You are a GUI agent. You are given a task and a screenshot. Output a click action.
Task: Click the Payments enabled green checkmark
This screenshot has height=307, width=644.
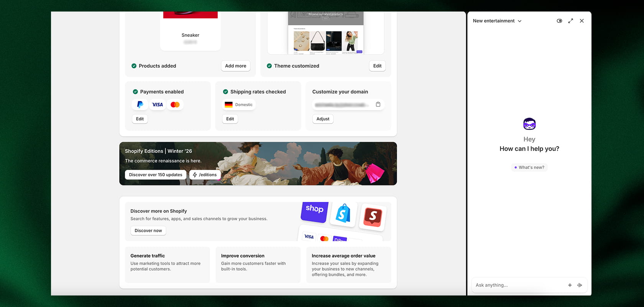(x=135, y=92)
